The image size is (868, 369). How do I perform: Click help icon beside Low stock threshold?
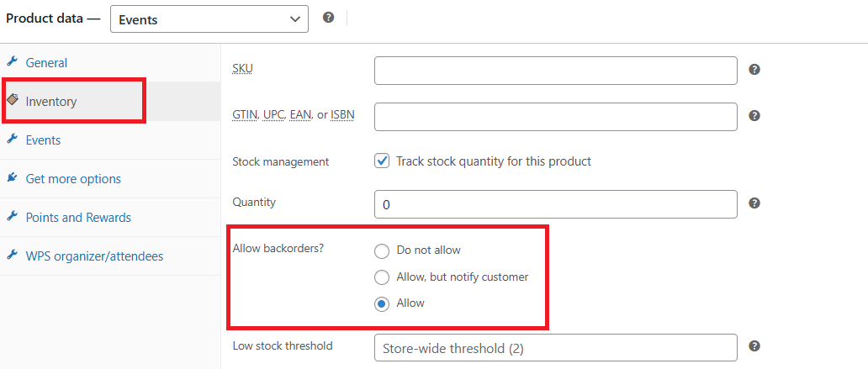pos(754,346)
